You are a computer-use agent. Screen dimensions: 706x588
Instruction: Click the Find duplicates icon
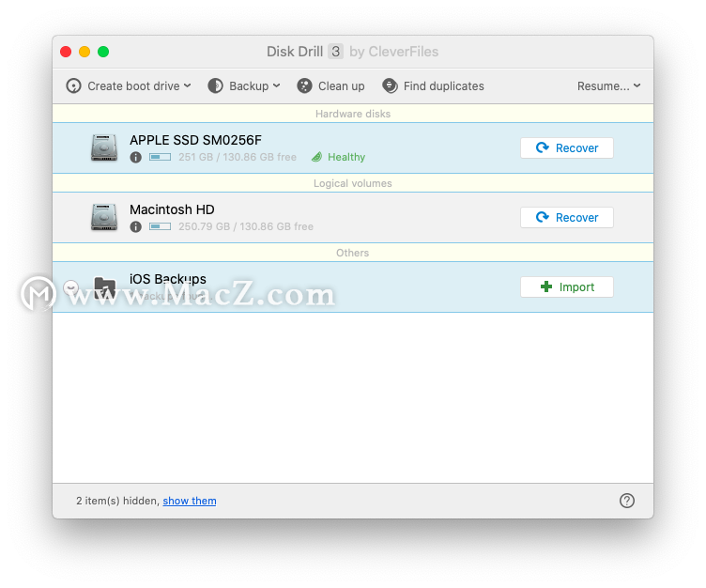[x=390, y=85]
